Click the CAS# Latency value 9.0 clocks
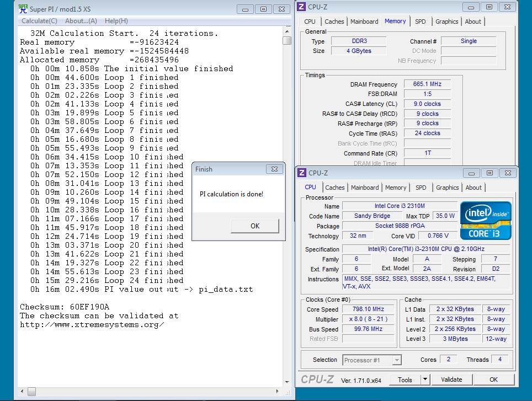532x401 pixels. point(427,104)
